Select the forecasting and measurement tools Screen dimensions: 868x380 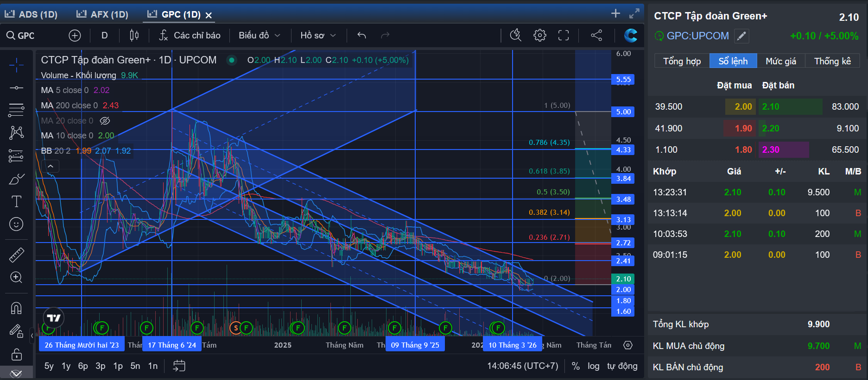point(16,156)
